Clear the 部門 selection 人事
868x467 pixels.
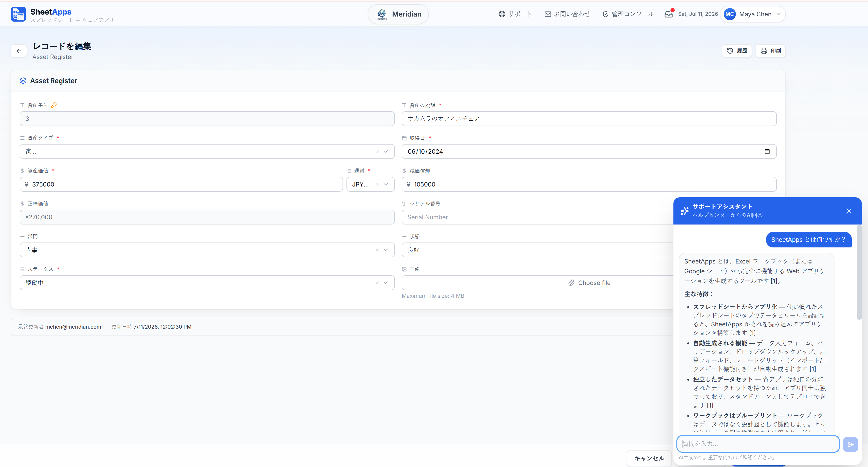pos(377,250)
